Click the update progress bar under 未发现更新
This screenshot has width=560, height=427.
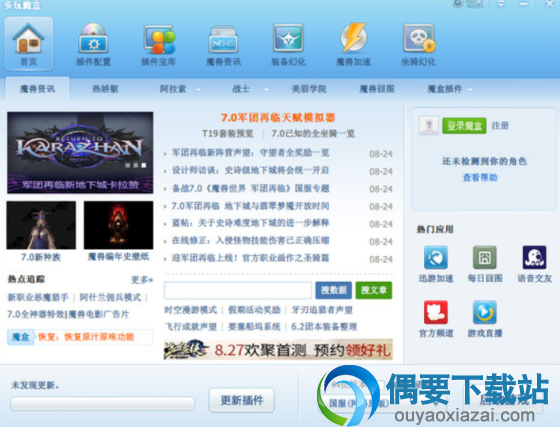[x=102, y=403]
